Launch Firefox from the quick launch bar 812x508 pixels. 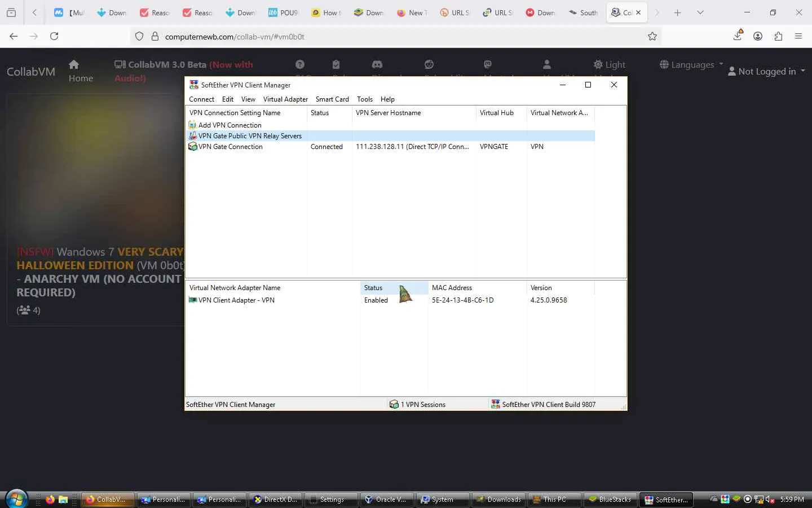coord(50,499)
